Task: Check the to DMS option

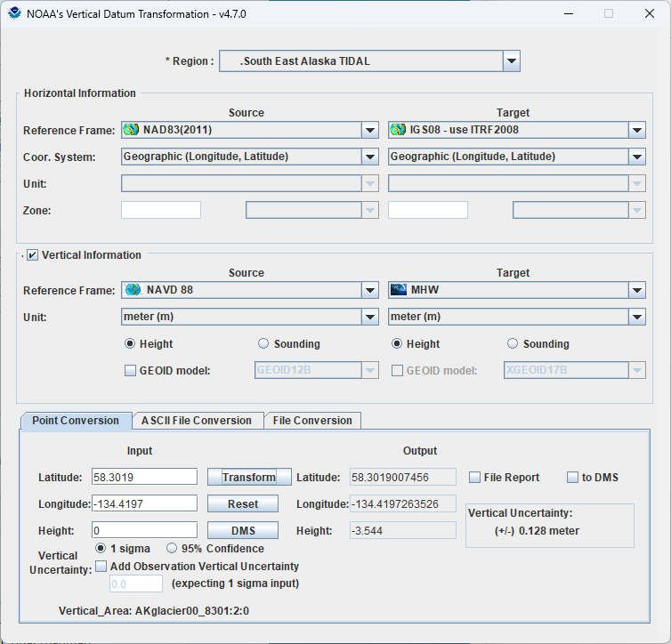Action: click(572, 478)
